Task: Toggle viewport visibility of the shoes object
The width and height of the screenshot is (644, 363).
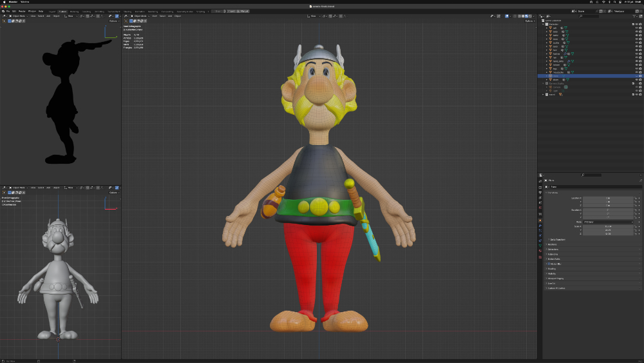Action: click(x=637, y=80)
